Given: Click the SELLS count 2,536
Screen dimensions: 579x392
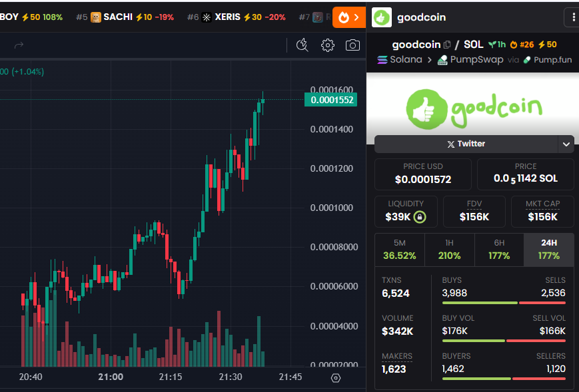Looking at the screenshot, I should click(553, 294).
